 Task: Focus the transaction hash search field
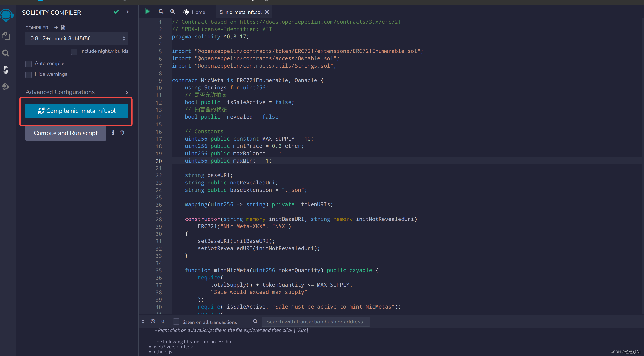[x=315, y=322]
